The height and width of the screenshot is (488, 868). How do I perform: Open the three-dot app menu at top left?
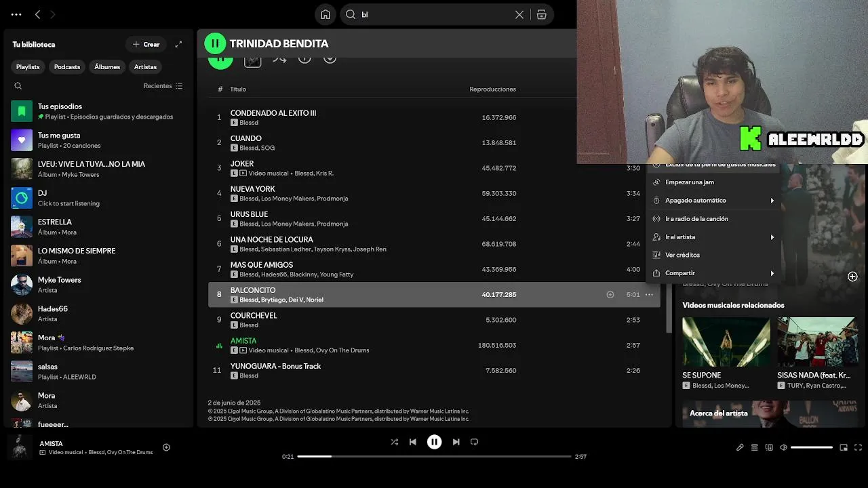tap(16, 14)
